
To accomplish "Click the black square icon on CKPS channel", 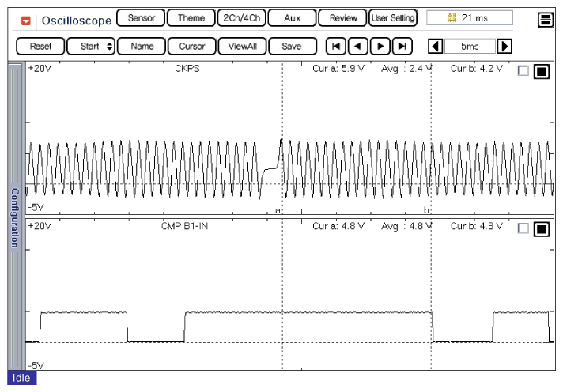I will pyautogui.click(x=541, y=72).
